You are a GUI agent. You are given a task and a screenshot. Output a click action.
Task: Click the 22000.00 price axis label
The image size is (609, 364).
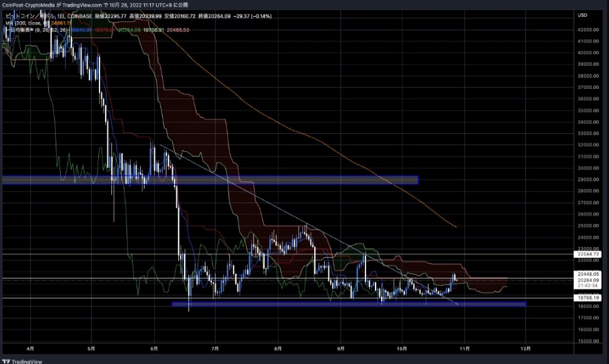click(588, 260)
